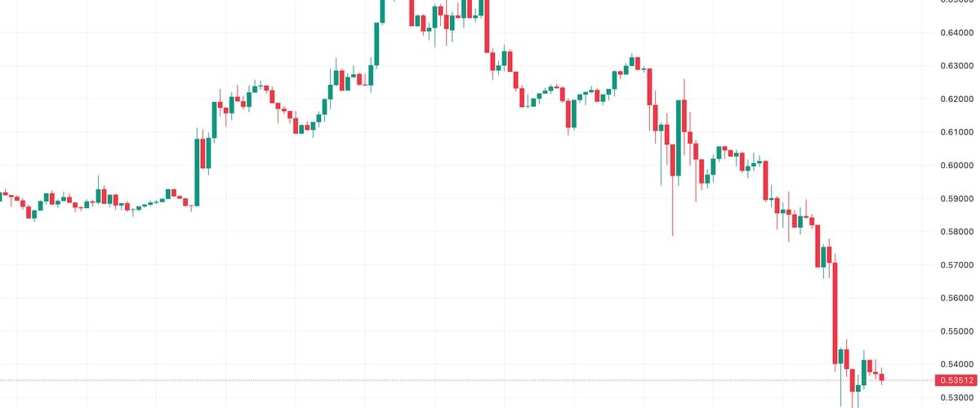Click the 0.63000 price axis label
Image resolution: width=980 pixels, height=408 pixels.
pyautogui.click(x=956, y=65)
